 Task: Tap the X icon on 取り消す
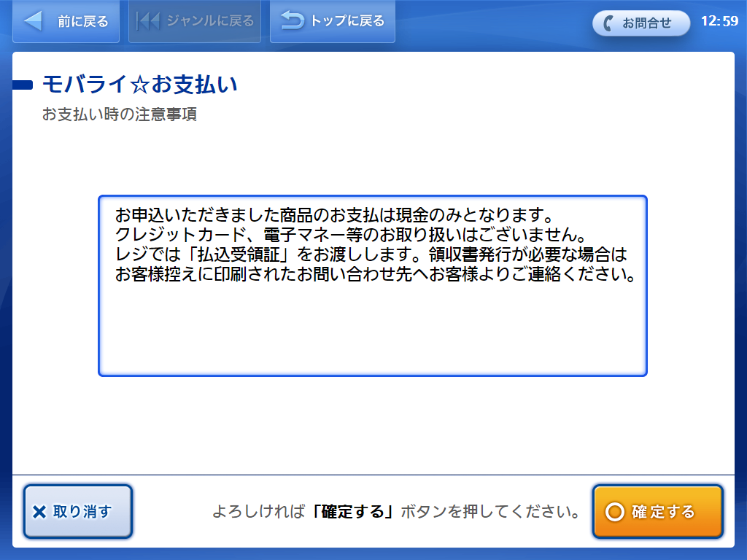tap(39, 512)
